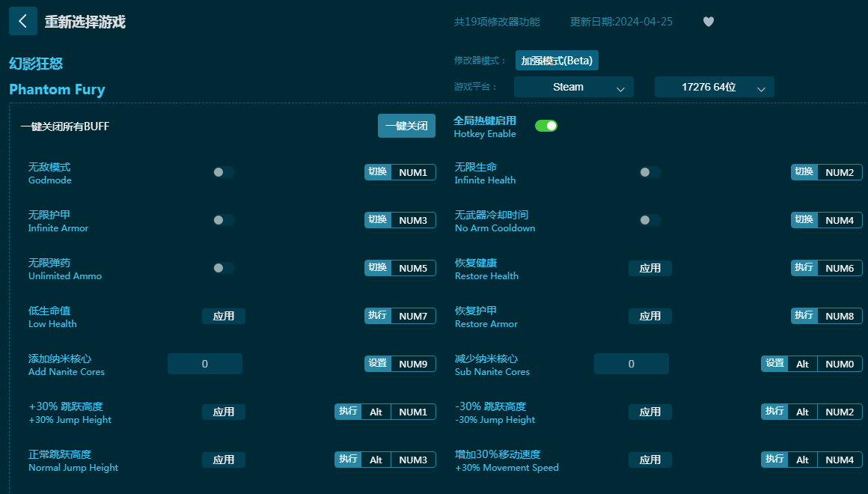
Task: Apply Restore Health
Action: (650, 268)
